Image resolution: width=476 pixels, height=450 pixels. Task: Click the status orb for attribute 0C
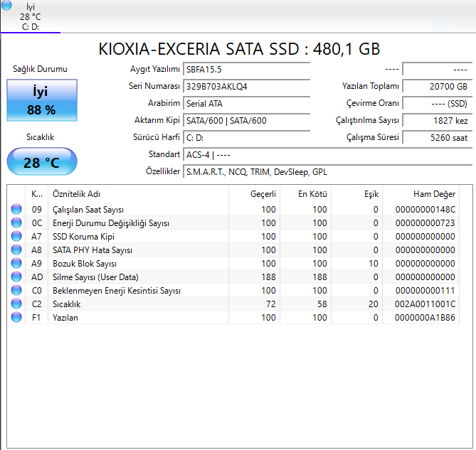[x=16, y=223]
